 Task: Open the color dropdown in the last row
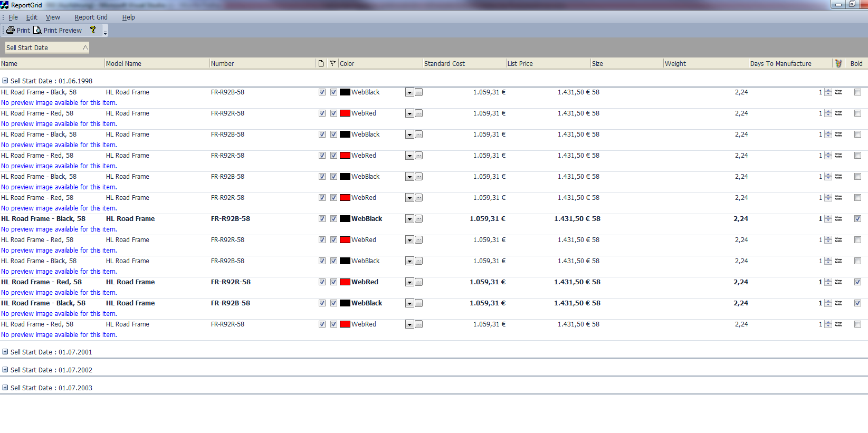click(409, 324)
